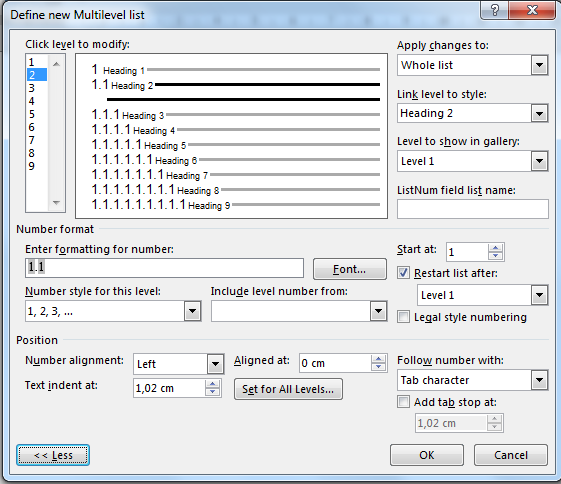This screenshot has height=484, width=561.
Task: Select level 5 in the level list
Action: pyautogui.click(x=32, y=114)
